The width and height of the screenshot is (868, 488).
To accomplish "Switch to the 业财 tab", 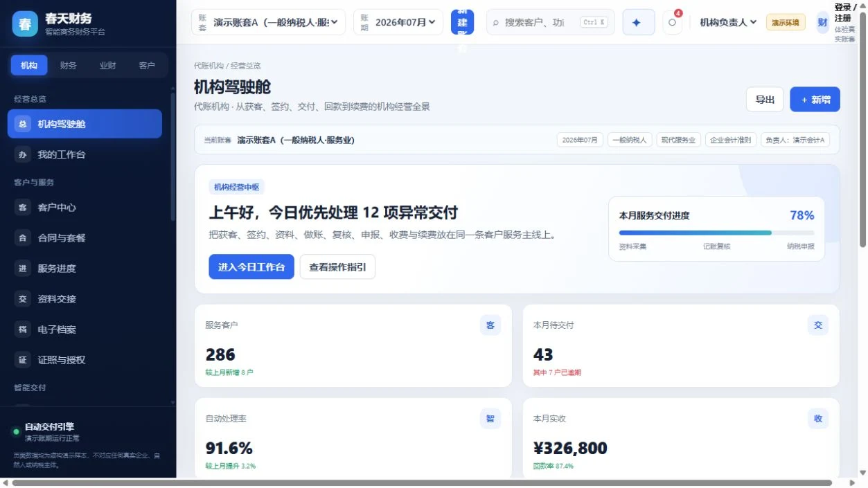I will [107, 65].
